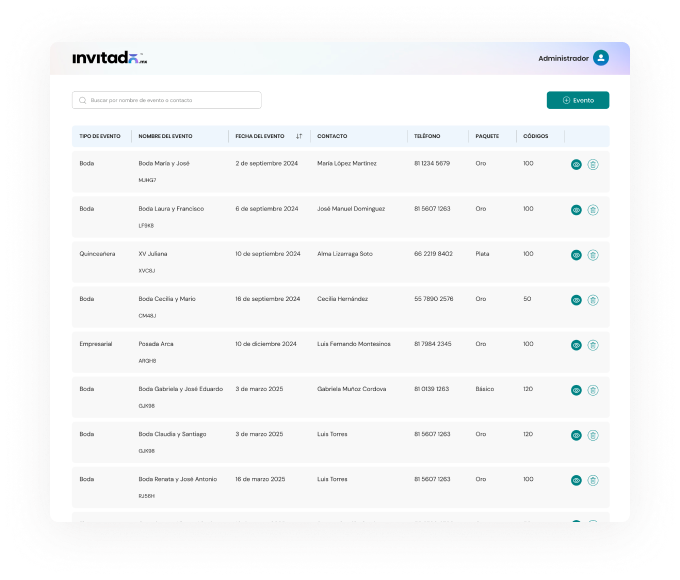Delete the XV Juliana event
680x580 pixels.
593,255
